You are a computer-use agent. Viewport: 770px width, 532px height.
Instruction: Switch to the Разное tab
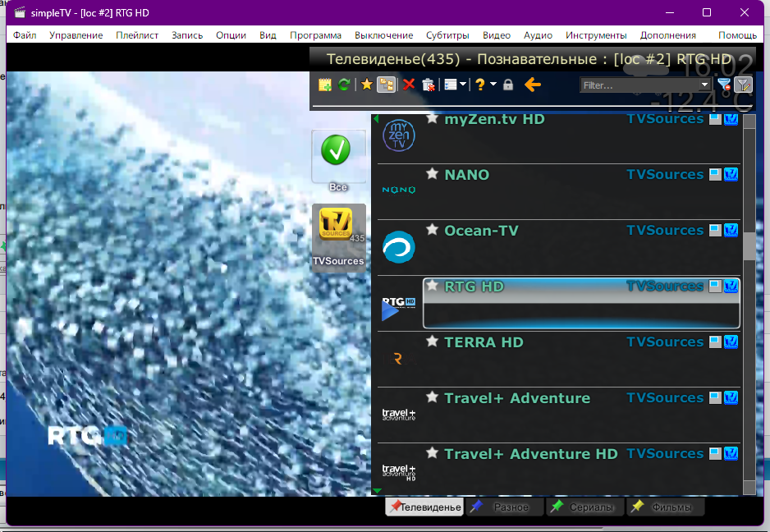point(504,507)
